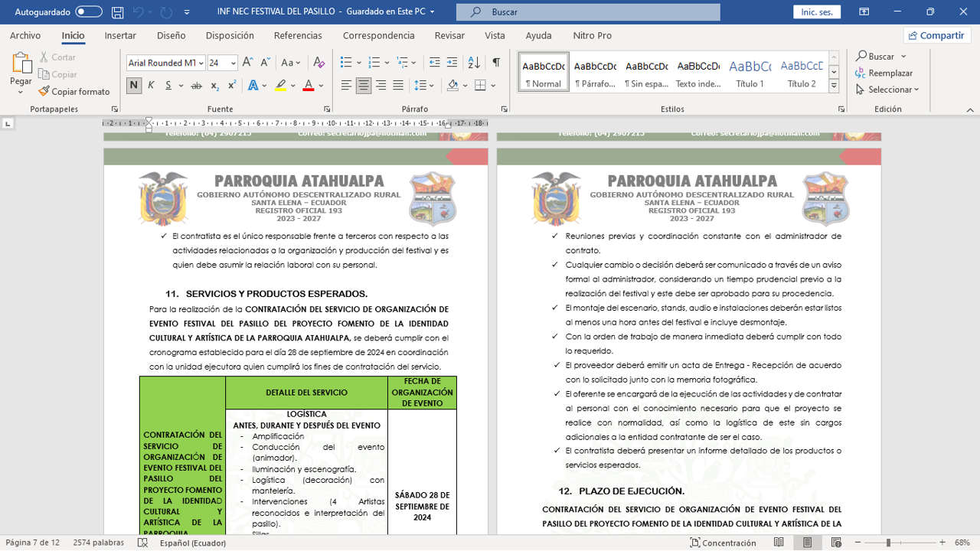Image resolution: width=980 pixels, height=551 pixels.
Task: Increase paragraph indent
Action: (x=452, y=63)
